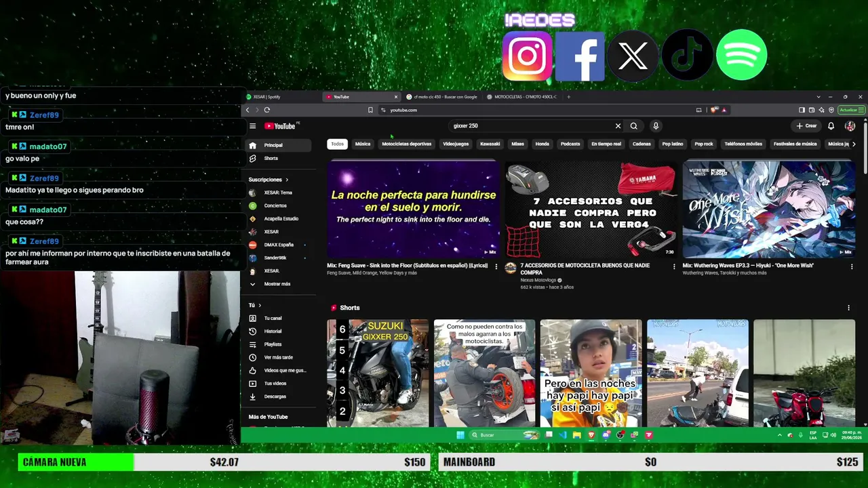Expand the Tú section chevron
The width and height of the screenshot is (868, 488).
click(x=260, y=306)
